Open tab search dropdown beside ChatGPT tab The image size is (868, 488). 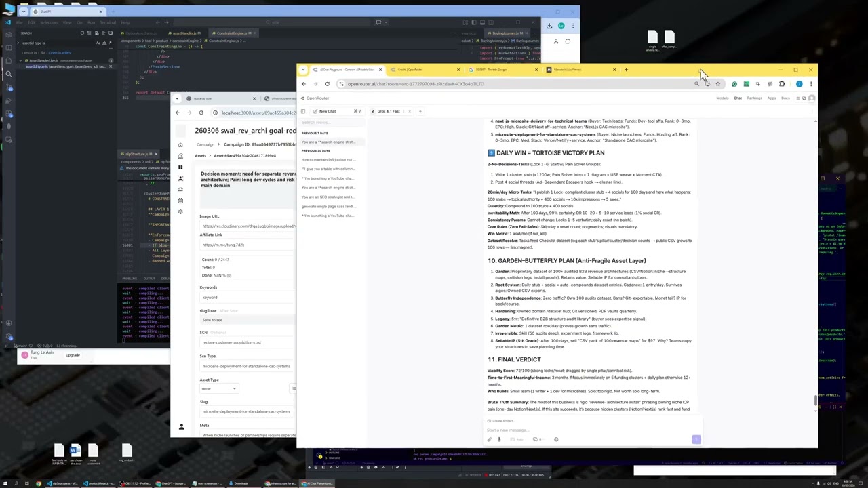22,12
